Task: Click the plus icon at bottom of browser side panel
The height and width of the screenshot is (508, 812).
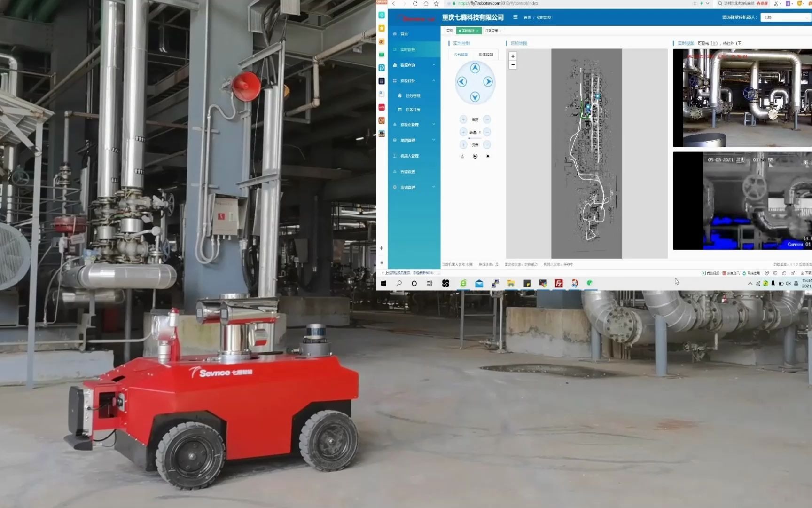Action: (382, 248)
